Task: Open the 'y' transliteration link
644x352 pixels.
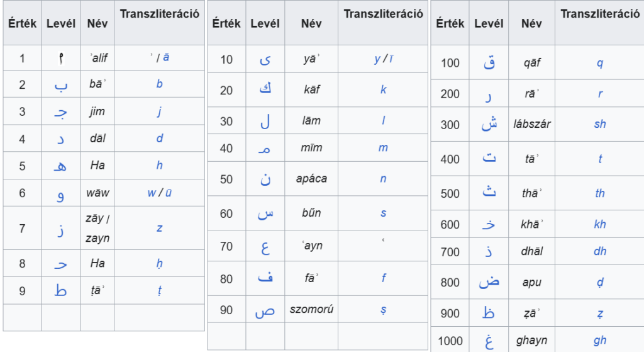Action: [x=377, y=59]
